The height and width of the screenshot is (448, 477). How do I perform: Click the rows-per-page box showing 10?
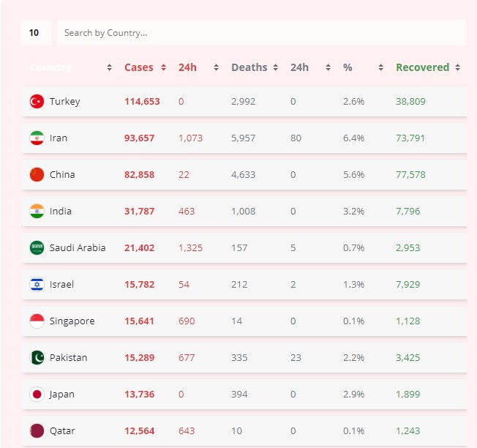point(36,33)
